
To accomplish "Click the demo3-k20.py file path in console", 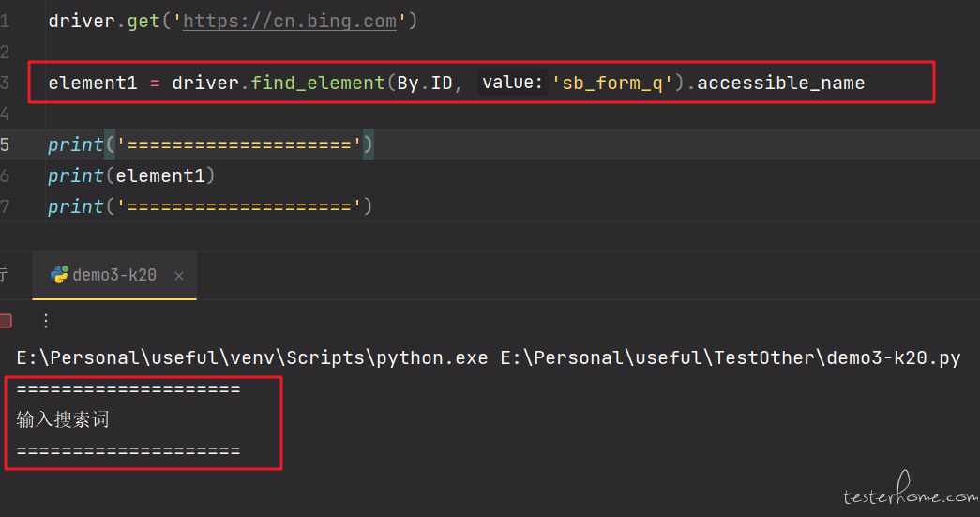I will 731,358.
